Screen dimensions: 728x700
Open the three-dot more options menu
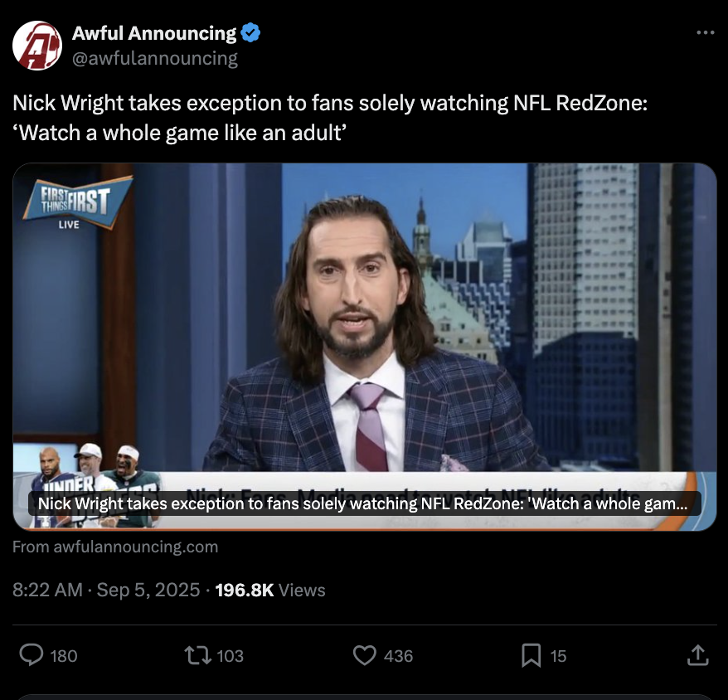point(706,32)
